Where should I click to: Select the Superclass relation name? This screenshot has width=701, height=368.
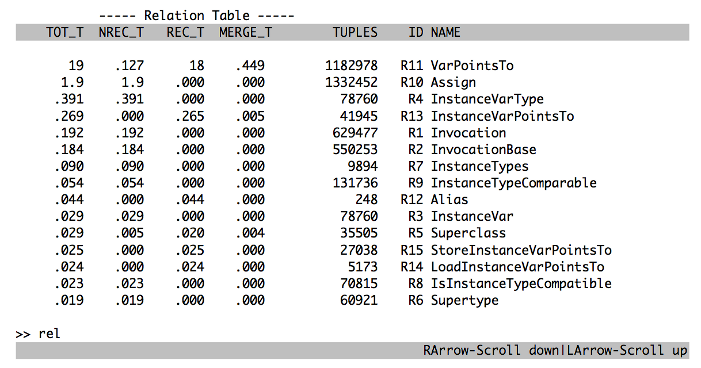[468, 233]
